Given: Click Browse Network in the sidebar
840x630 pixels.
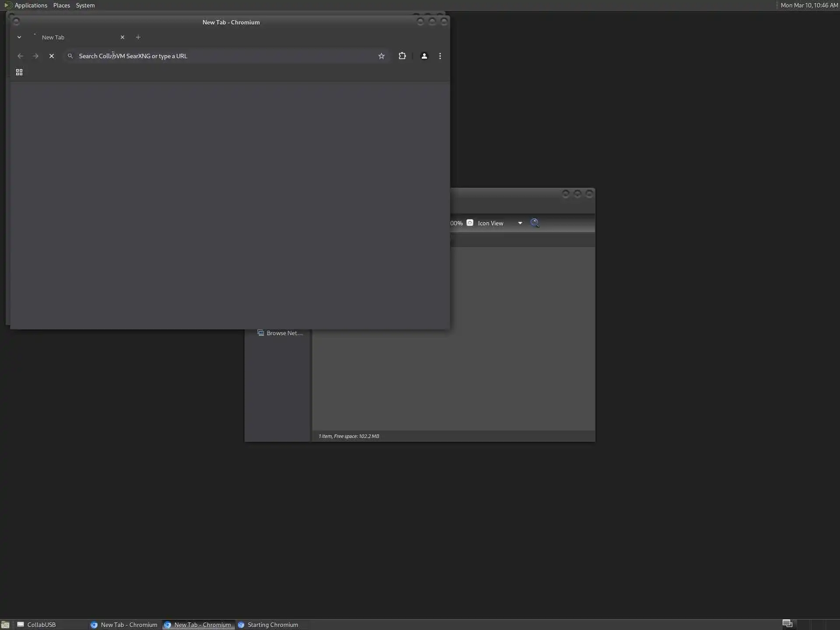Looking at the screenshot, I should pos(280,333).
